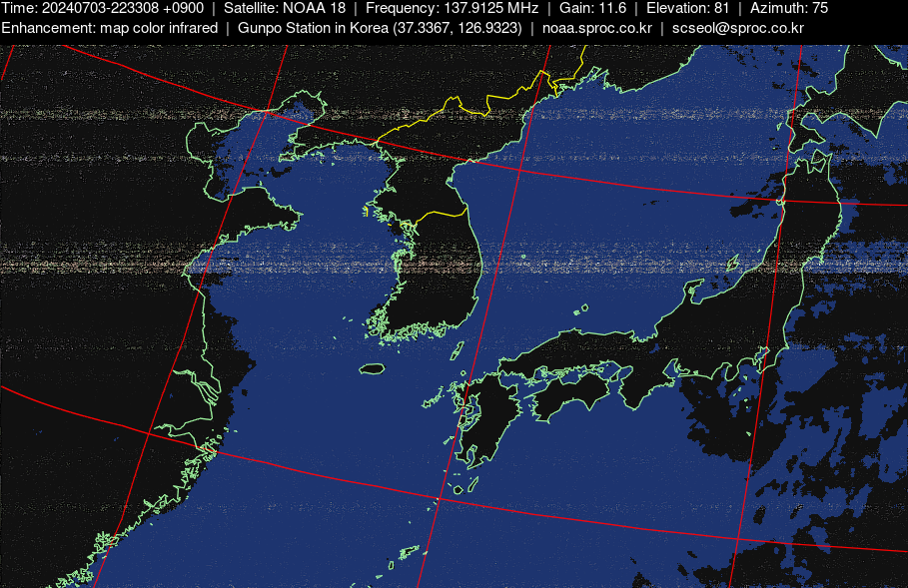
Task: Click the scseol@sproc.co.kr email address
Action: [737, 28]
